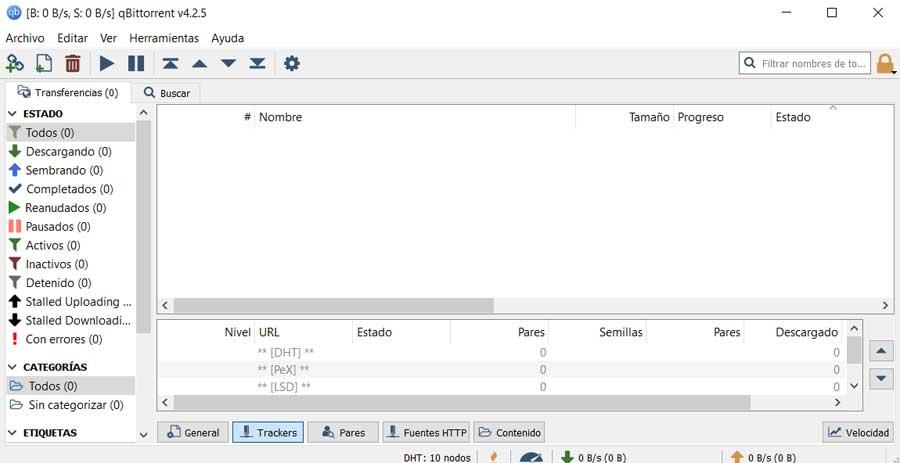Click the add torrent link icon
This screenshot has height=463, width=900.
click(14, 63)
